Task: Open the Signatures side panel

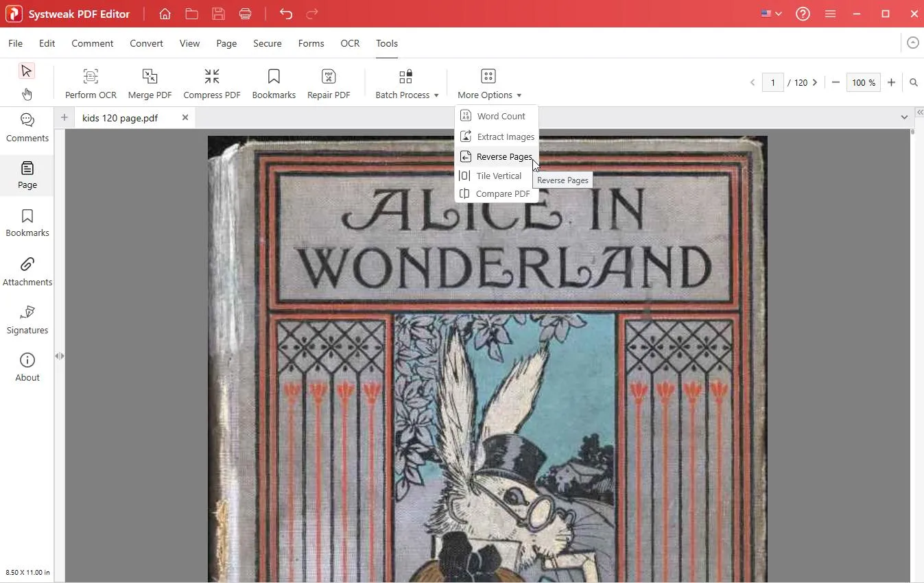Action: click(27, 320)
